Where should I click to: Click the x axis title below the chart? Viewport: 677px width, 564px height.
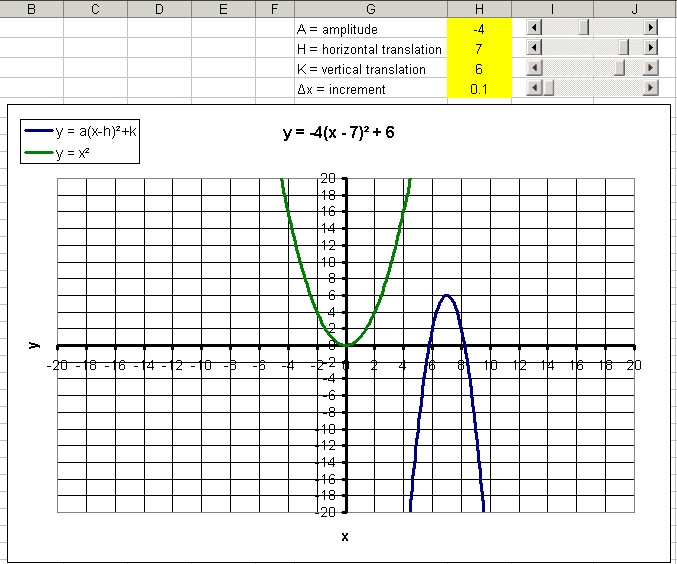pos(345,537)
